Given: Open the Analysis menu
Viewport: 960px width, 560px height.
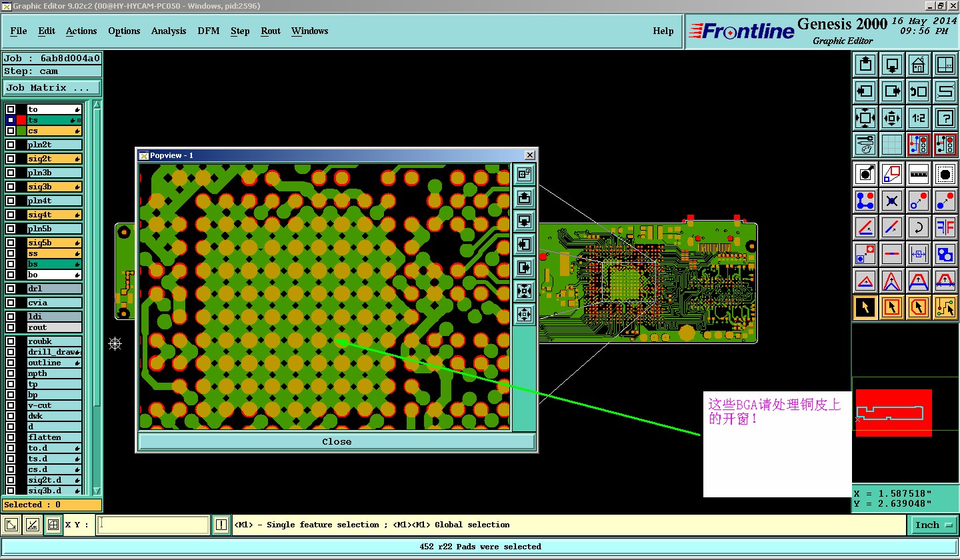Looking at the screenshot, I should coord(169,31).
